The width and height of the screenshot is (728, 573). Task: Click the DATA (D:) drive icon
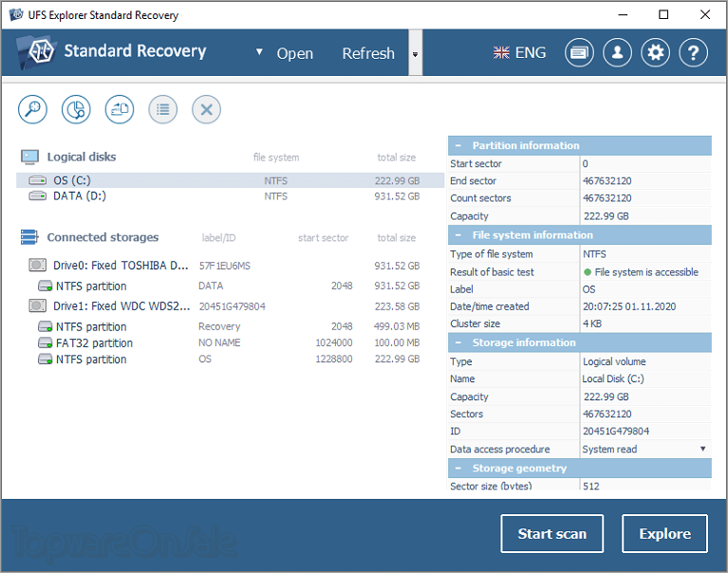click(38, 195)
